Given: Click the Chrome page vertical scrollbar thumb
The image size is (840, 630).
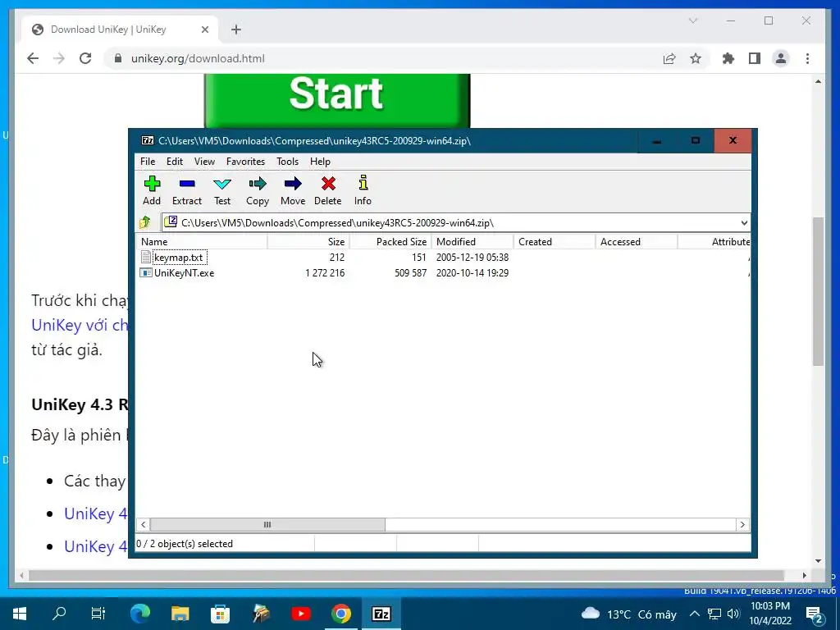Looking at the screenshot, I should pos(818,291).
